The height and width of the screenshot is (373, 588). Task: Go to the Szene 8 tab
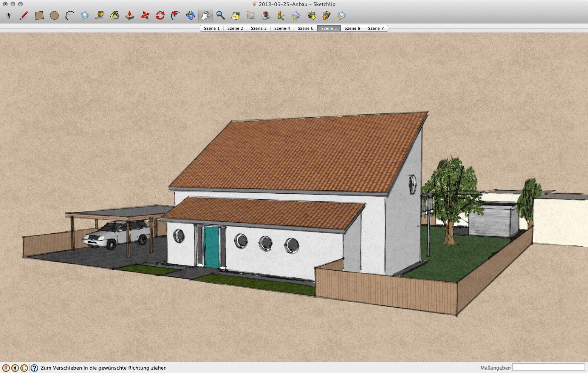(x=352, y=28)
